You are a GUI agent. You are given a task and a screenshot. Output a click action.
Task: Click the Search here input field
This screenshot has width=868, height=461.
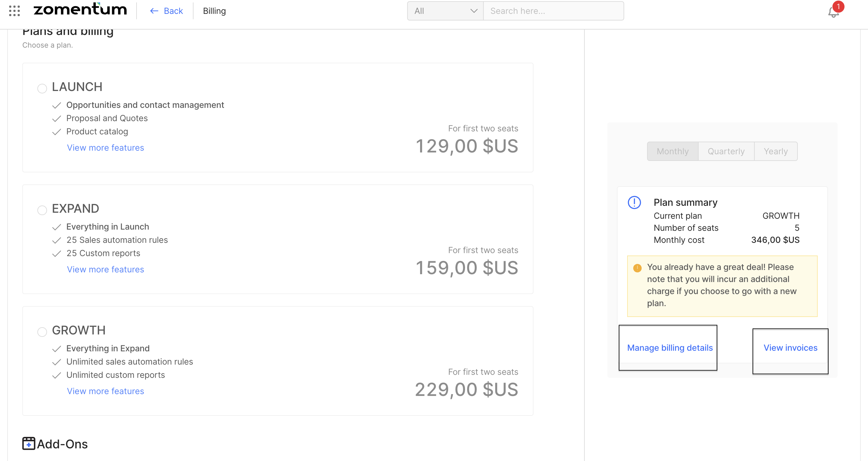coord(553,11)
